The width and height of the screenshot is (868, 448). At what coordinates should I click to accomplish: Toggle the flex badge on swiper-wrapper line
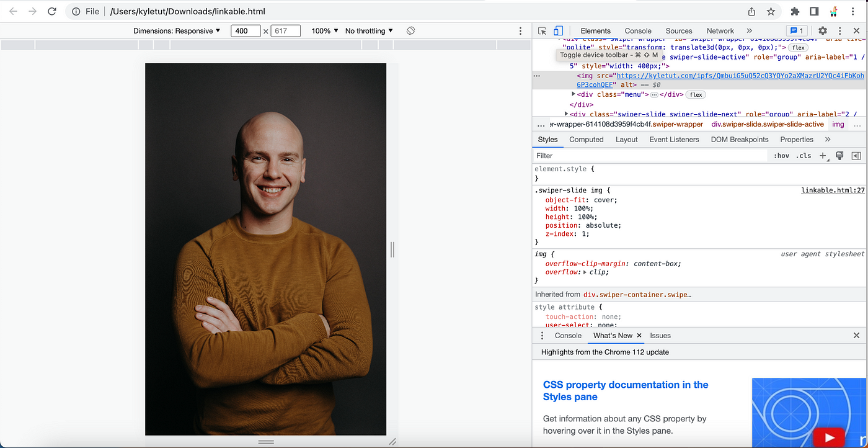coord(798,48)
